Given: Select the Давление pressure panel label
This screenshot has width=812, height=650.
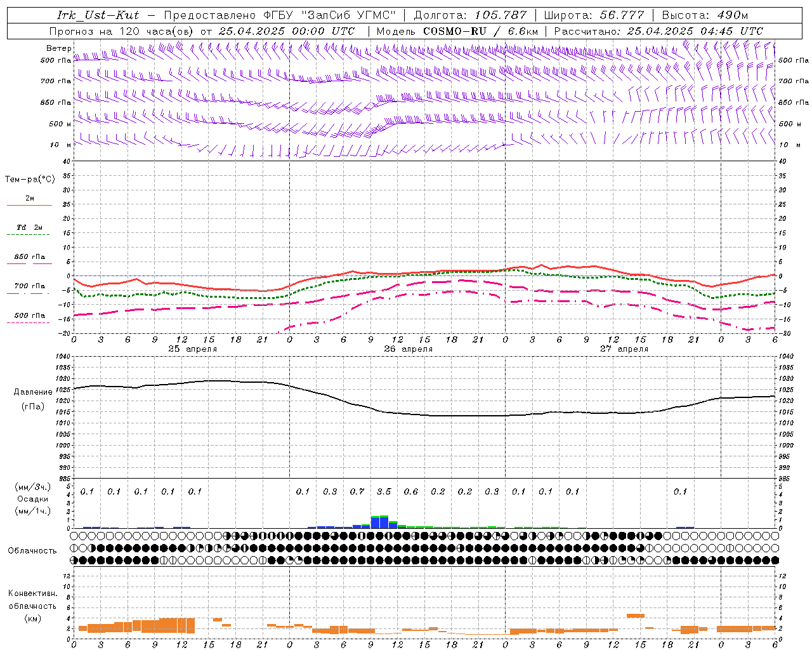Looking at the screenshot, I should [x=33, y=392].
